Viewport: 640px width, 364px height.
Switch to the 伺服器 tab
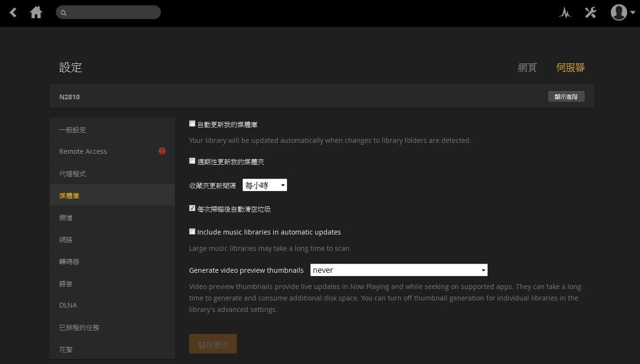click(571, 67)
